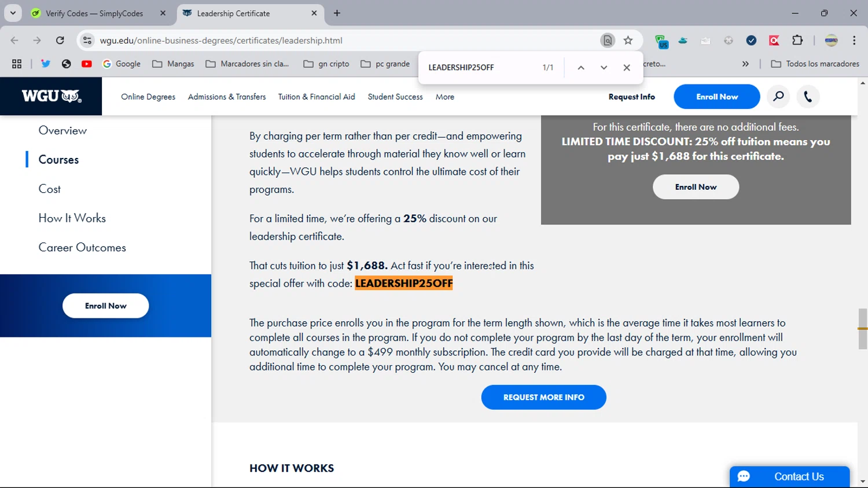Screen dimensions: 868x488
Task: Open Marcadores sin cla... bookmark folder
Action: point(247,64)
